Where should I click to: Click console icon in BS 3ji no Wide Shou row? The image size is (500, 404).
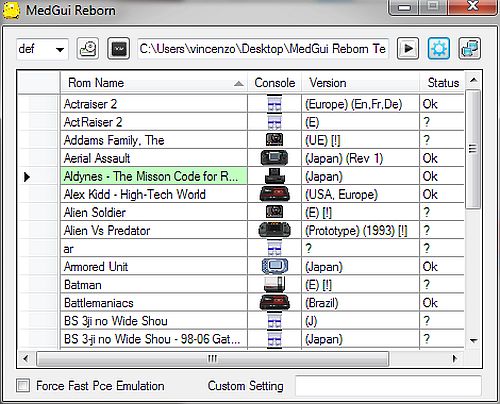pos(274,321)
